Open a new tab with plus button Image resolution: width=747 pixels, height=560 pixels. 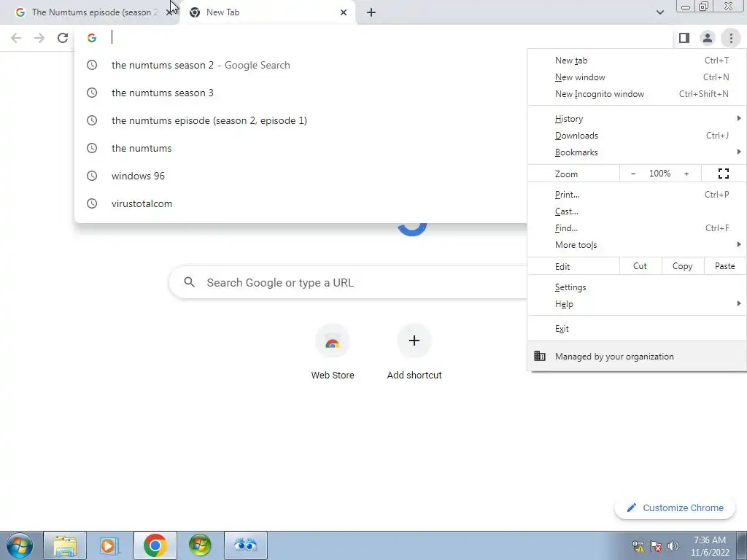coord(371,12)
